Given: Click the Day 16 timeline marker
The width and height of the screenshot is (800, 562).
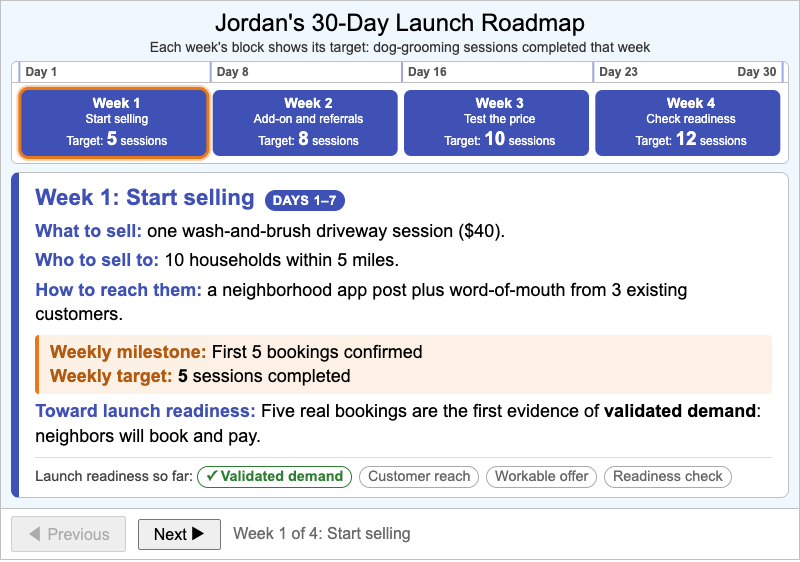Looking at the screenshot, I should pos(427,72).
